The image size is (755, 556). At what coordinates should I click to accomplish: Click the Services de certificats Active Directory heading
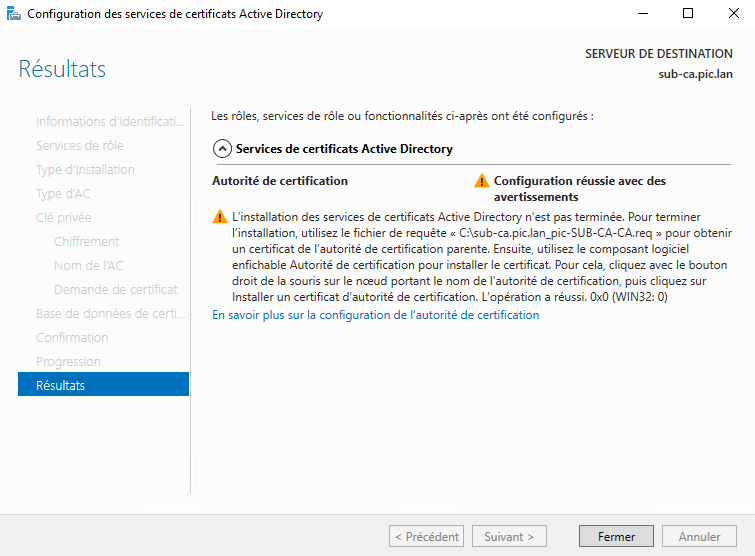coord(344,149)
